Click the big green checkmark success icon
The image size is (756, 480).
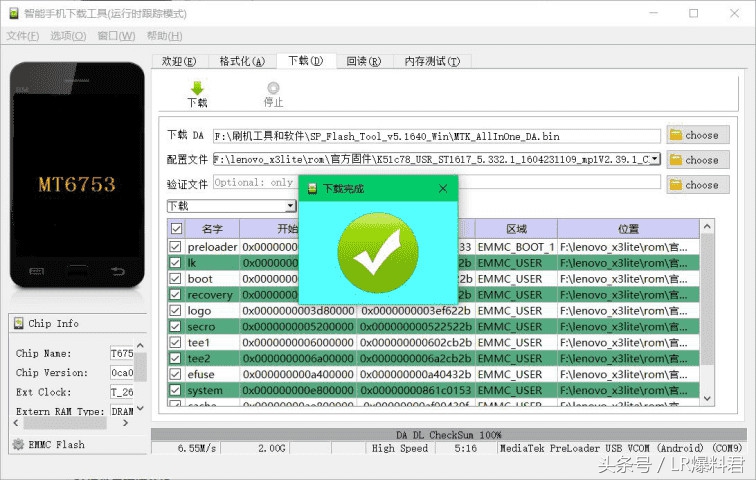click(378, 253)
